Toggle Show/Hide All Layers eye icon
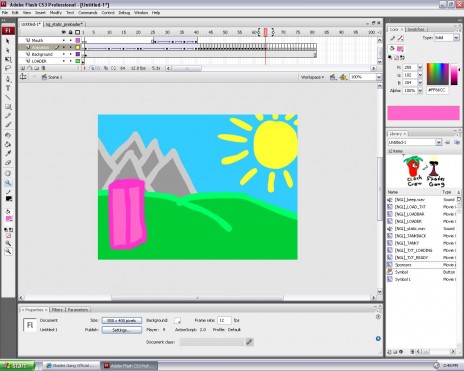This screenshot has width=464, height=371. click(x=64, y=32)
